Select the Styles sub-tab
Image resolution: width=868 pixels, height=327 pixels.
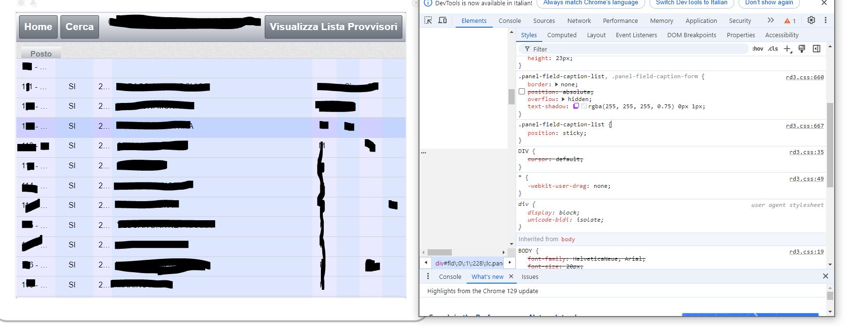[x=529, y=35]
